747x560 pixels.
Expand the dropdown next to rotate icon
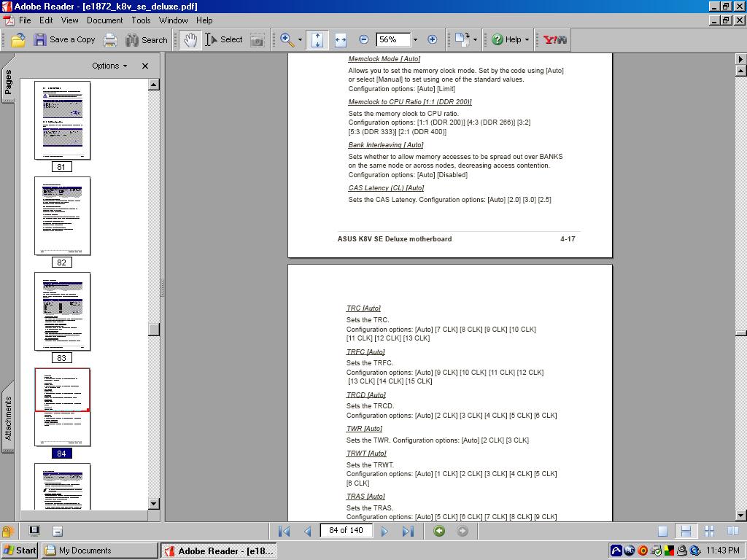pos(475,40)
